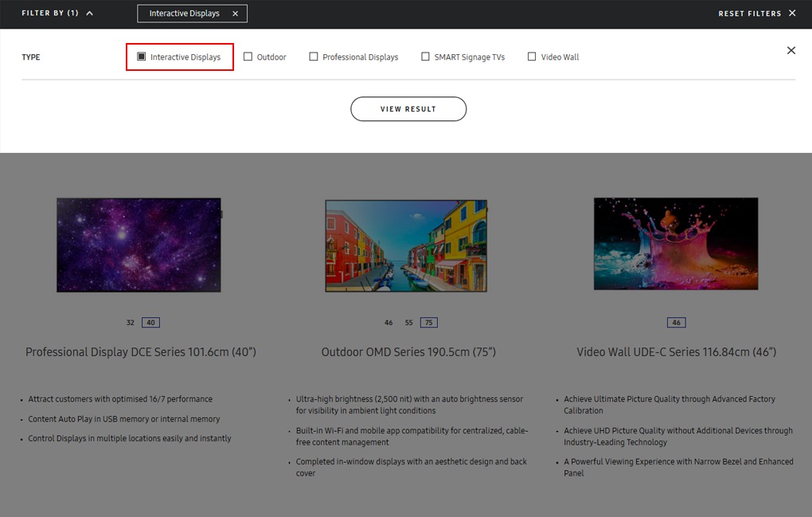Check the SMART Signage TVs checkbox
Screen dimensions: 812x517
(x=425, y=57)
